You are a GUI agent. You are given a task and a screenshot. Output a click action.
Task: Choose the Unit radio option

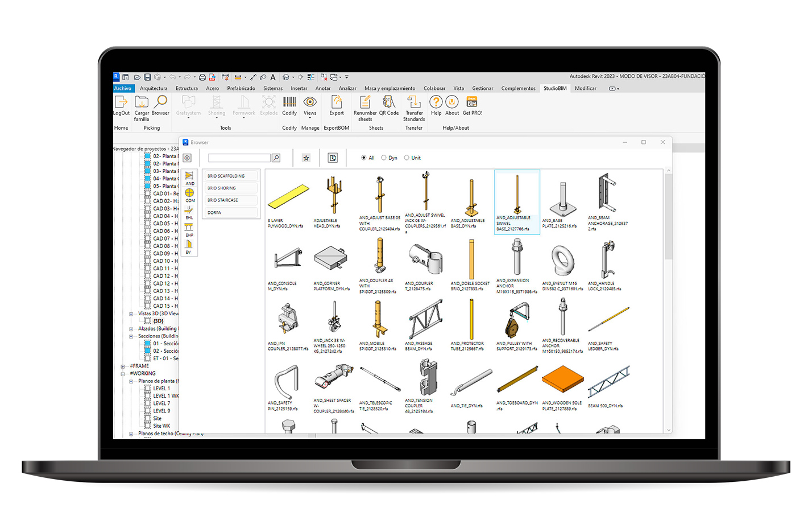(x=407, y=158)
